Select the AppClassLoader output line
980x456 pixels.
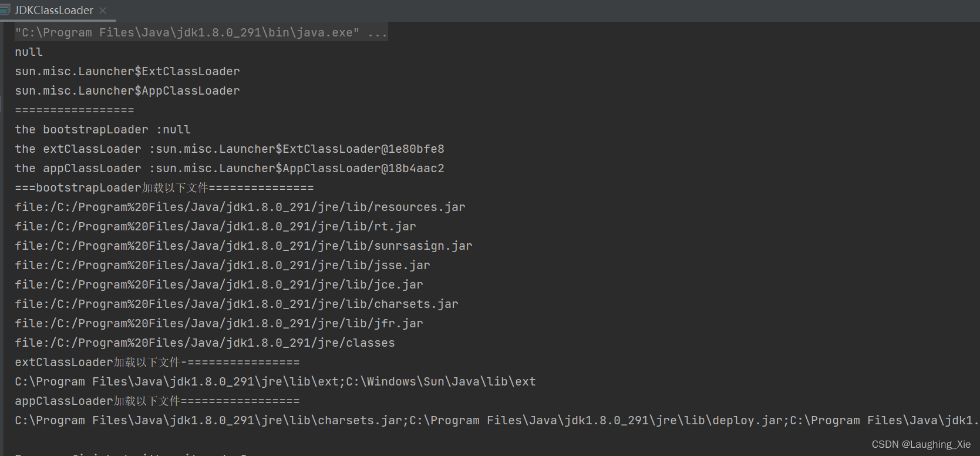tap(127, 90)
